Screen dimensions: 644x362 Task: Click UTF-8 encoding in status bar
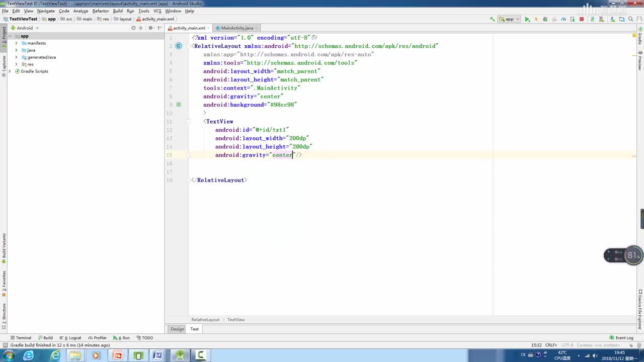[x=567, y=345]
